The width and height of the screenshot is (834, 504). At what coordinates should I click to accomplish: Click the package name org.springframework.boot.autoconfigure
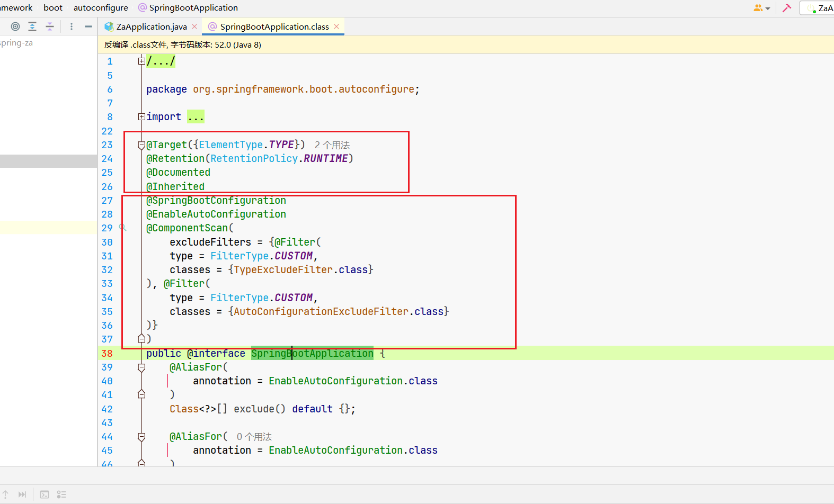click(304, 89)
